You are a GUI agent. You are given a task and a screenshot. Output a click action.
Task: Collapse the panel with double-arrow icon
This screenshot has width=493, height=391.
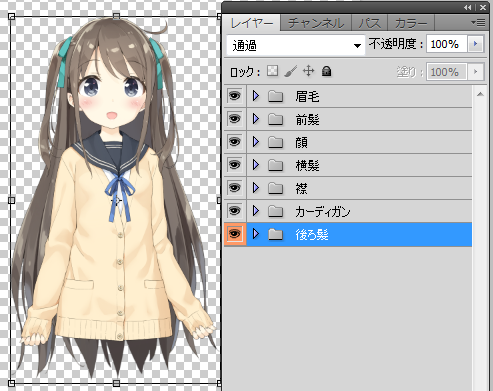468,7
